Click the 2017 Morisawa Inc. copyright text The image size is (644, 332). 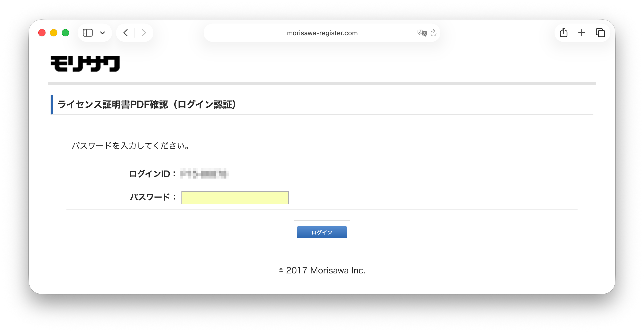322,270
